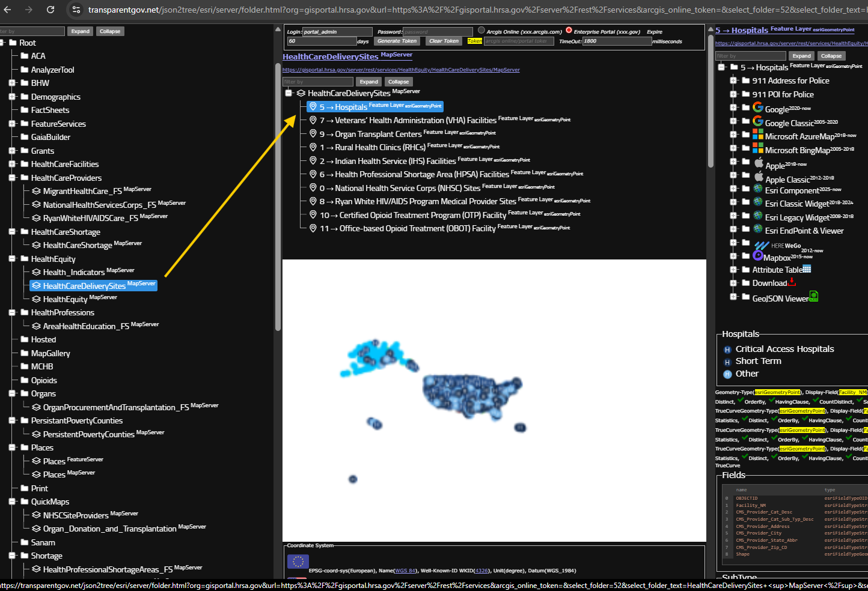This screenshot has width=868, height=591.
Task: Collapse the HealthEquity folder node
Action: (12, 259)
